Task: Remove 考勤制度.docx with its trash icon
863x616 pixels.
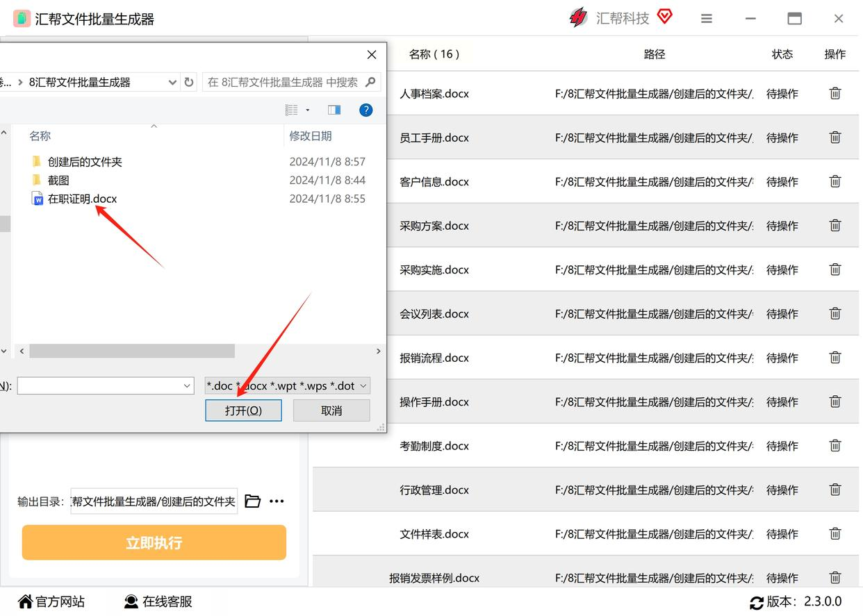Action: 835,445
